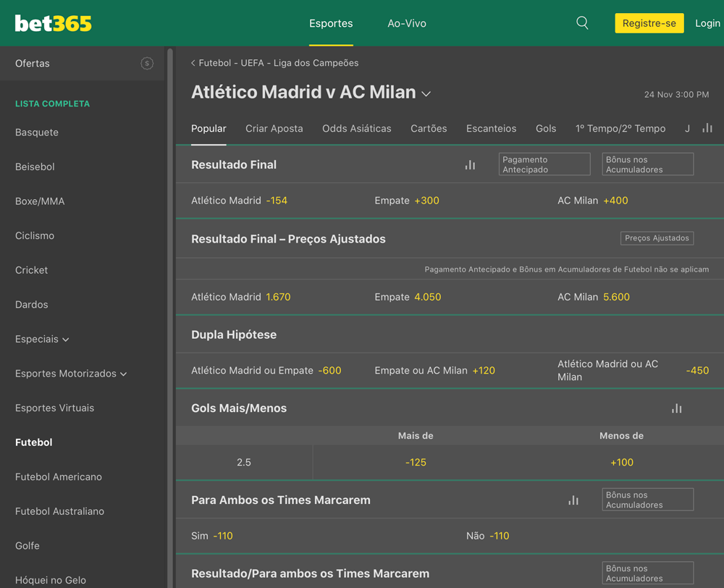Select Basquete in the sports list
Viewport: 724px width, 588px height.
(37, 133)
